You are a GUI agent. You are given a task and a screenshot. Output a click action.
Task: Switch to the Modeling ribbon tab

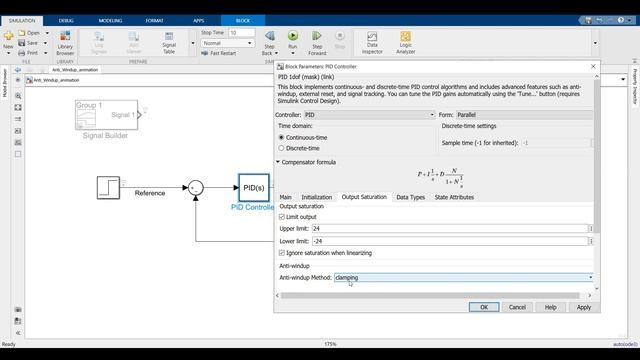click(x=110, y=20)
